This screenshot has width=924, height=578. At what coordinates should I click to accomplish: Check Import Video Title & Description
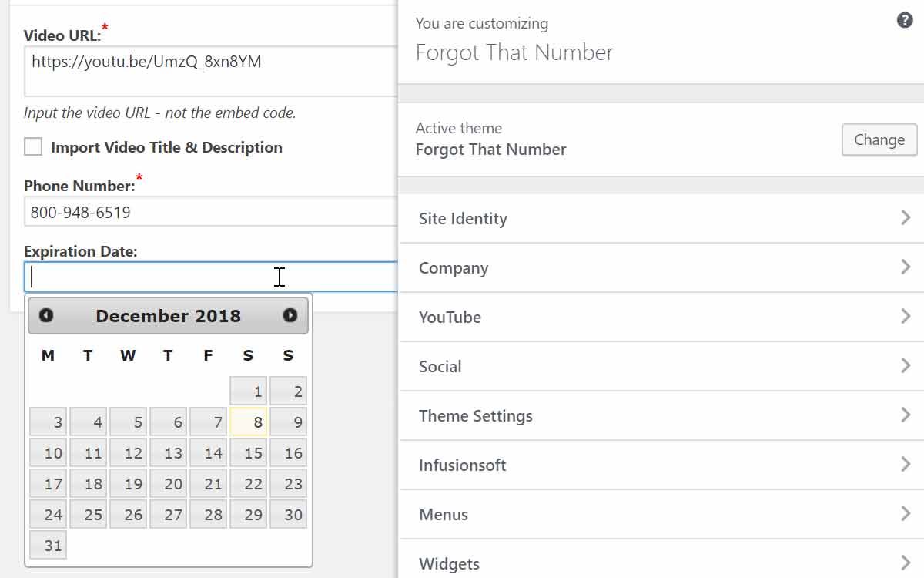click(x=33, y=147)
